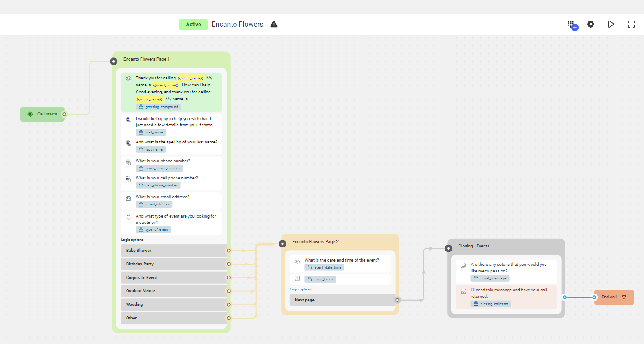644x344 pixels.
Task: Click the agent_name placeholder in greeting
Action: tap(166, 85)
